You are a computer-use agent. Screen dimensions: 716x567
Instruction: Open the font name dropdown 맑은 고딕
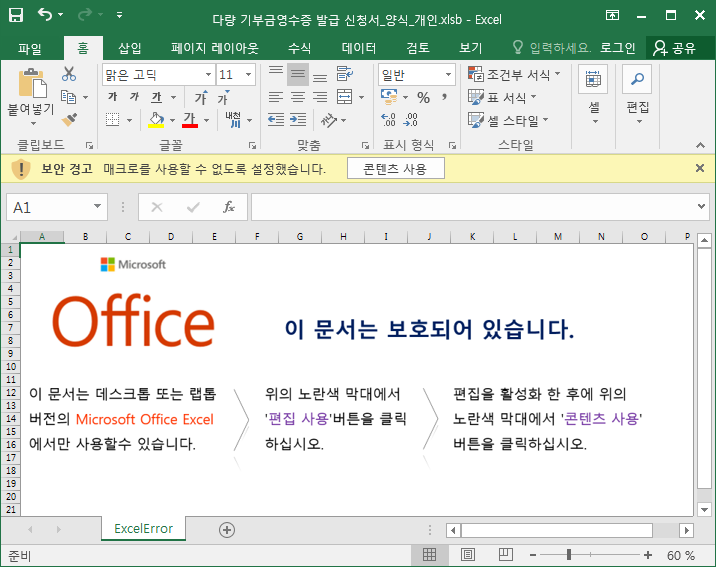coord(208,74)
